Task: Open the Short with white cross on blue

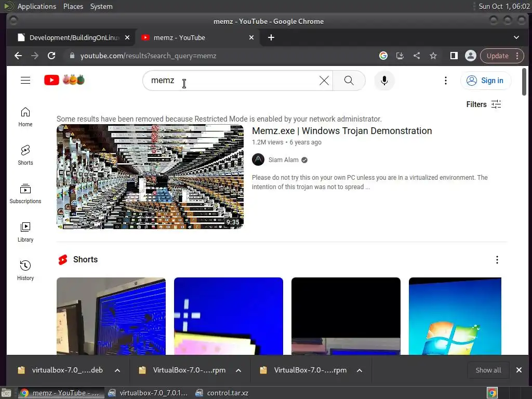Action: 229,316
